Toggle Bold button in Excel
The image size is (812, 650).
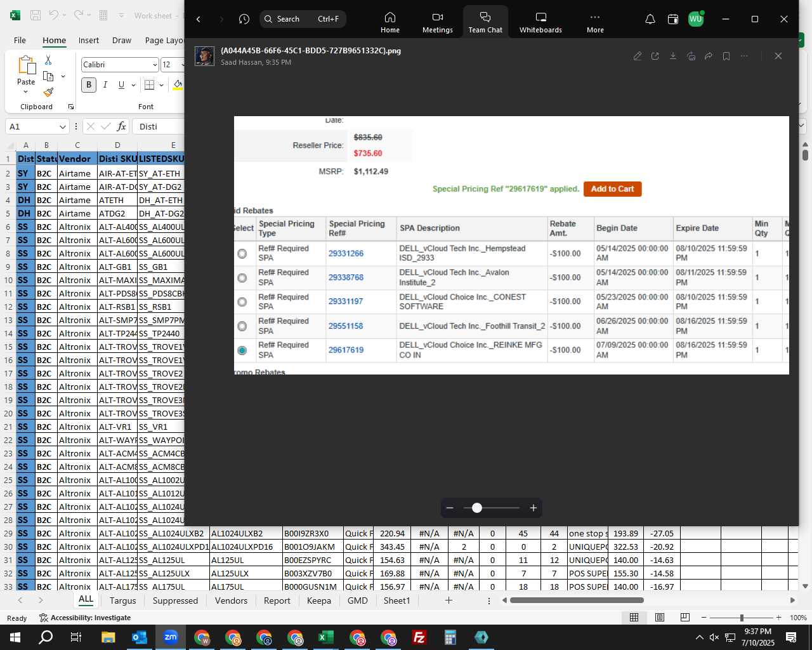click(x=89, y=84)
